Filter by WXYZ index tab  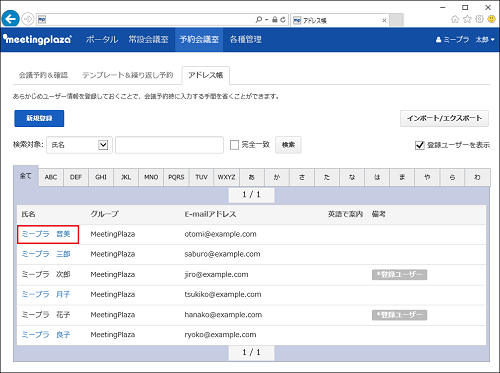(226, 177)
